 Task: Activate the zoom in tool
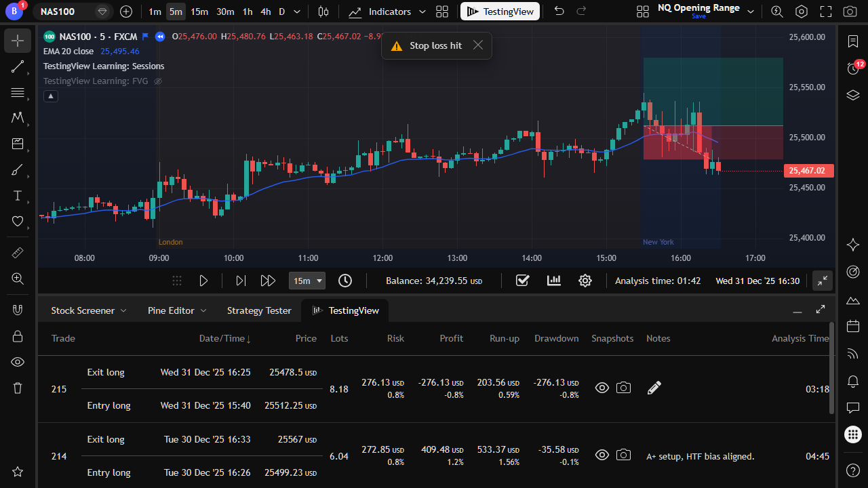click(18, 279)
